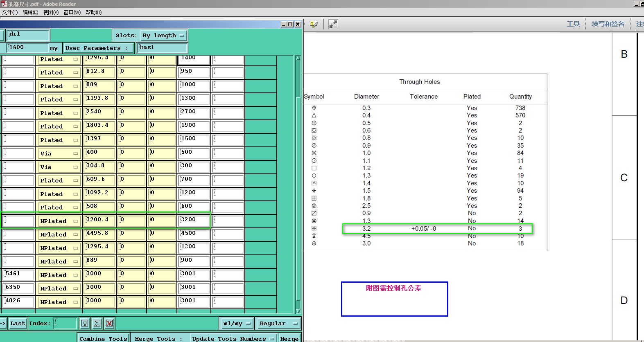Click the Combine Tools button
Image resolution: width=644 pixels, height=342 pixels.
point(103,338)
